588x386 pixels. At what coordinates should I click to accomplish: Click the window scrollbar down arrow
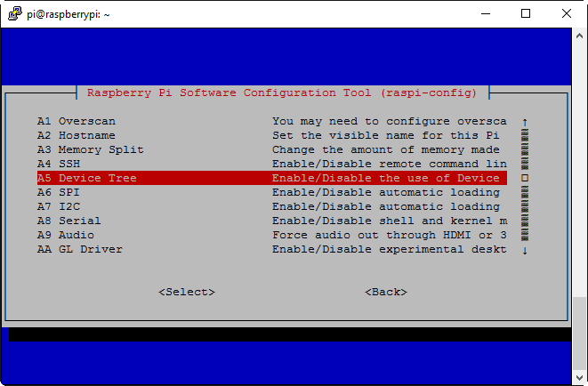[579, 377]
